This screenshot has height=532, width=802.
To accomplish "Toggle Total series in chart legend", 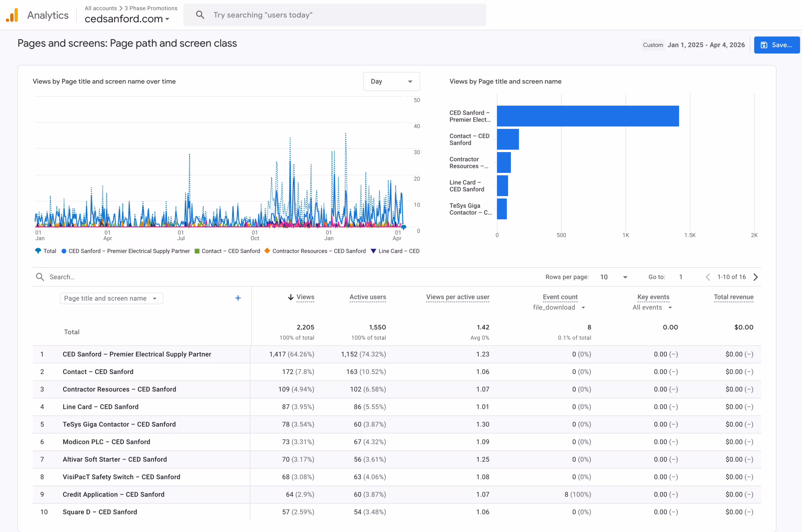I will point(46,251).
